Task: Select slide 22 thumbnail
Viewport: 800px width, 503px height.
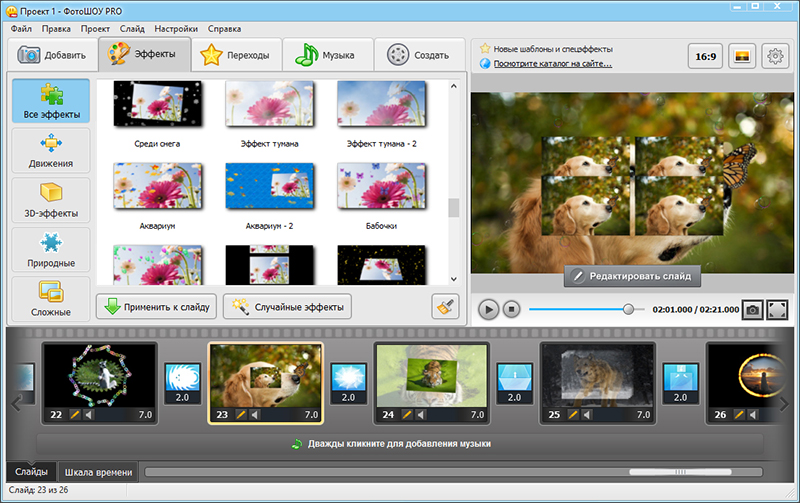Action: click(99, 376)
